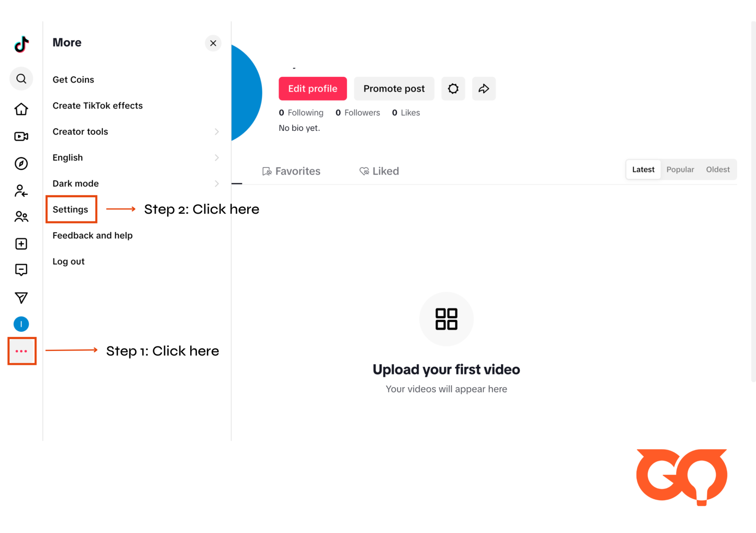The width and height of the screenshot is (756, 533).
Task: Click the TikTok home icon
Action: point(22,110)
